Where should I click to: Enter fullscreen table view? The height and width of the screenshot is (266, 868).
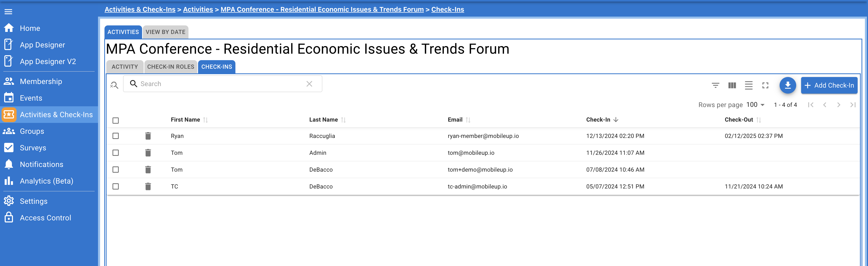[765, 85]
